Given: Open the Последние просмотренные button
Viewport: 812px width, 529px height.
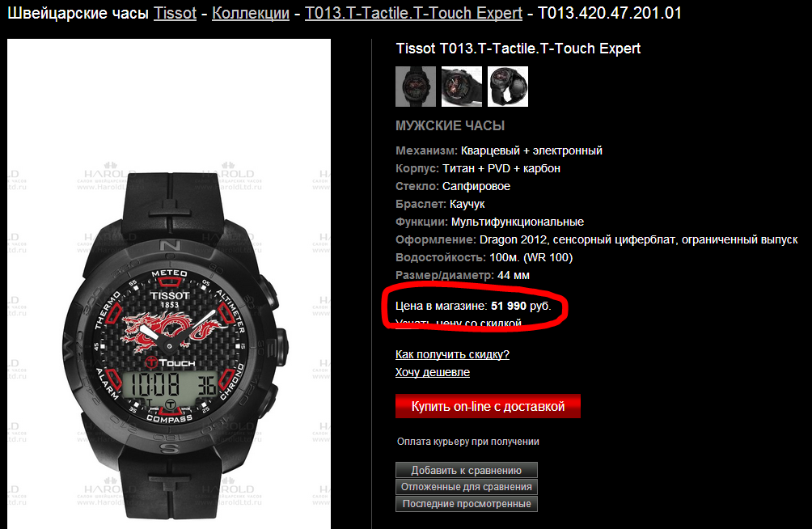Looking at the screenshot, I should point(466,504).
